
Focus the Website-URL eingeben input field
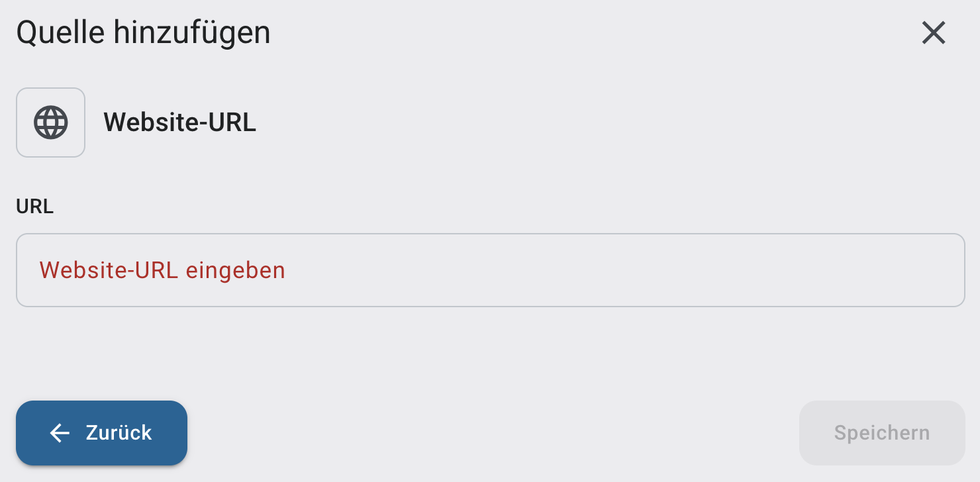coord(490,270)
